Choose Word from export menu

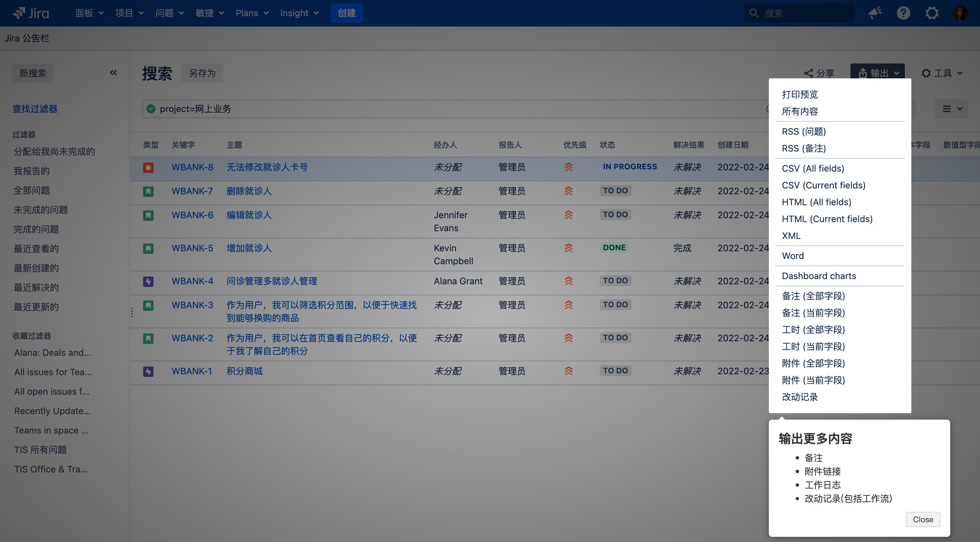(x=792, y=255)
